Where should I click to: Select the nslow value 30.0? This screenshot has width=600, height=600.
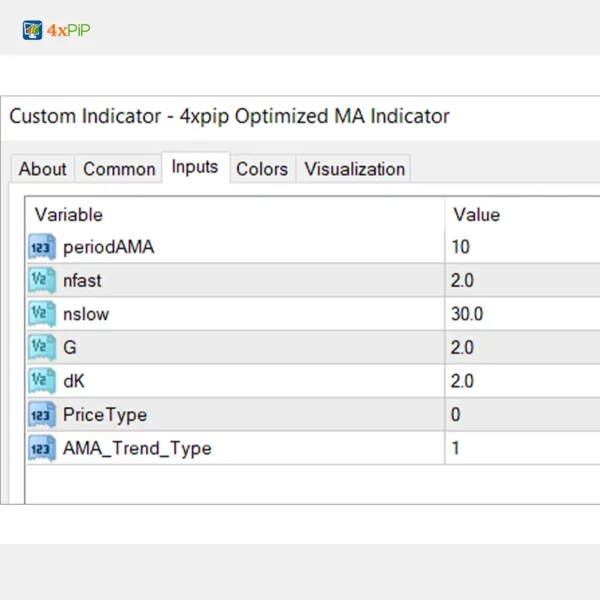pos(467,314)
